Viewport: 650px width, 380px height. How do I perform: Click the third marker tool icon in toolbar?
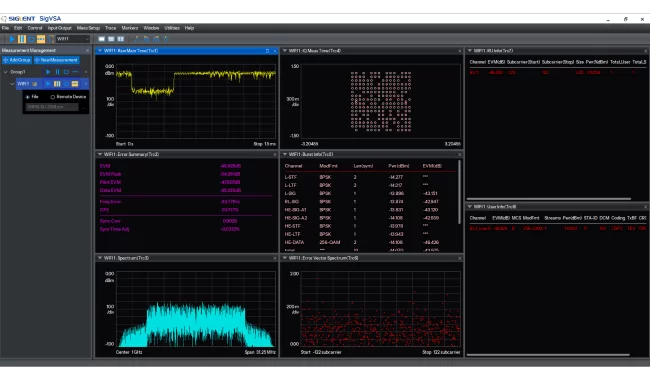pos(156,39)
